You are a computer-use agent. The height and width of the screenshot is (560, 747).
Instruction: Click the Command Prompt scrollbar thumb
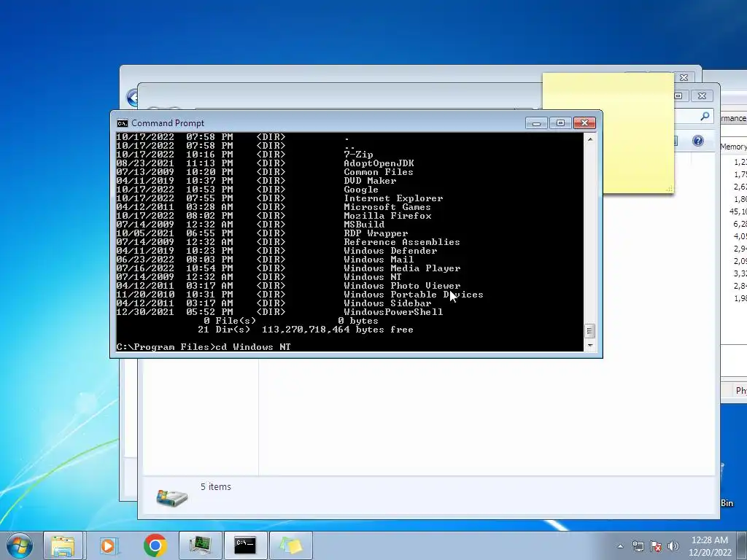pos(589,330)
